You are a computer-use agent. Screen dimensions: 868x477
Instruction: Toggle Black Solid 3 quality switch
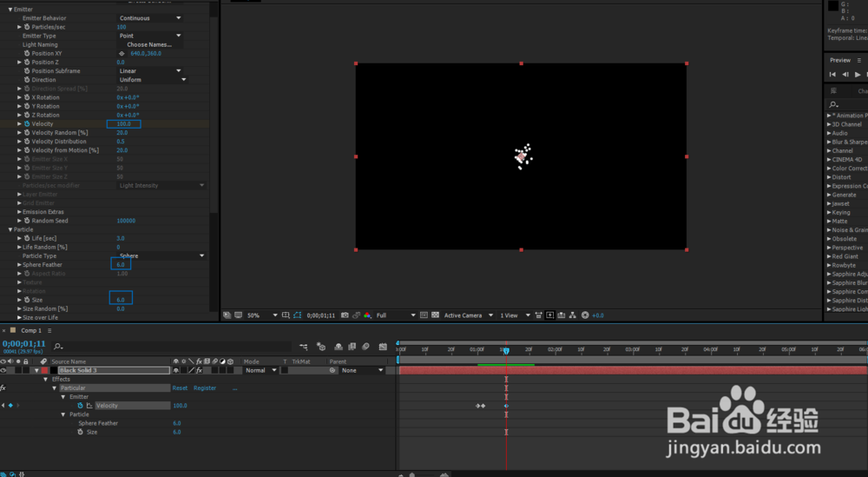coord(192,371)
